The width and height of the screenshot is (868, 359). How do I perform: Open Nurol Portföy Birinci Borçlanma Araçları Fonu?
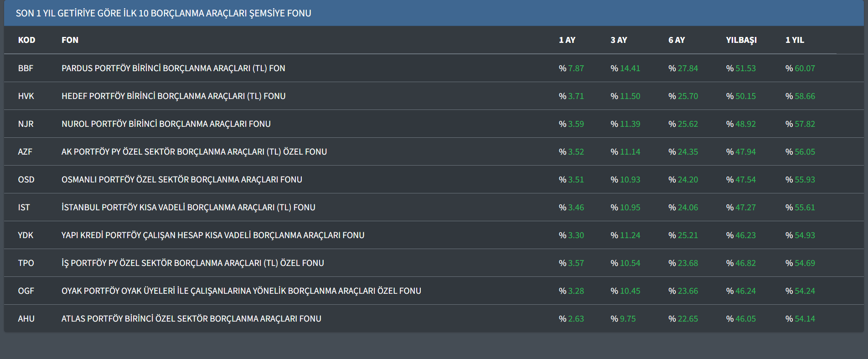166,124
